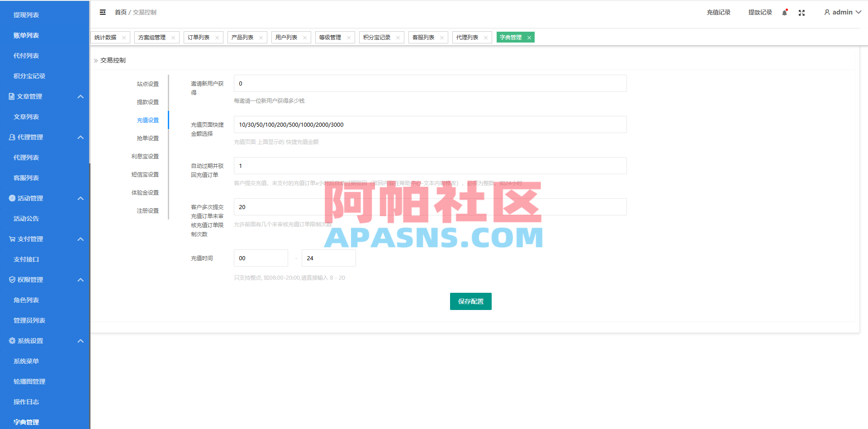Click the admin user avatar icon
The height and width of the screenshot is (429, 868).
827,12
